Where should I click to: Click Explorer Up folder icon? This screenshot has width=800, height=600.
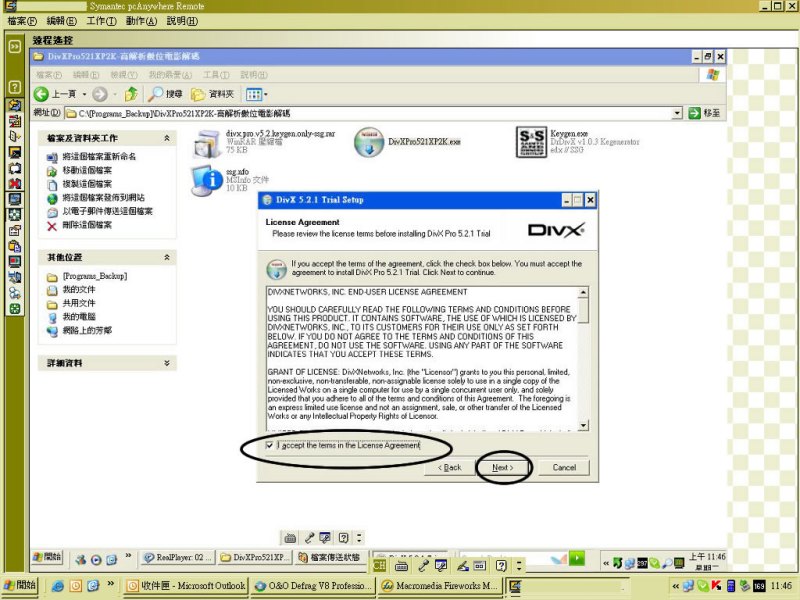tap(132, 94)
